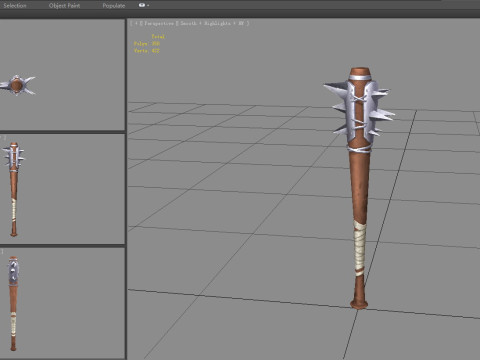Open the Object Paint ribbon tab

pos(64,6)
